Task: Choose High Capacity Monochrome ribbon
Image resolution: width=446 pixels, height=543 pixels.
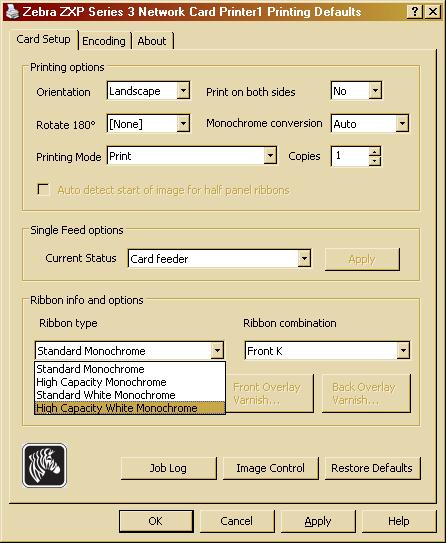Action: click(130, 382)
